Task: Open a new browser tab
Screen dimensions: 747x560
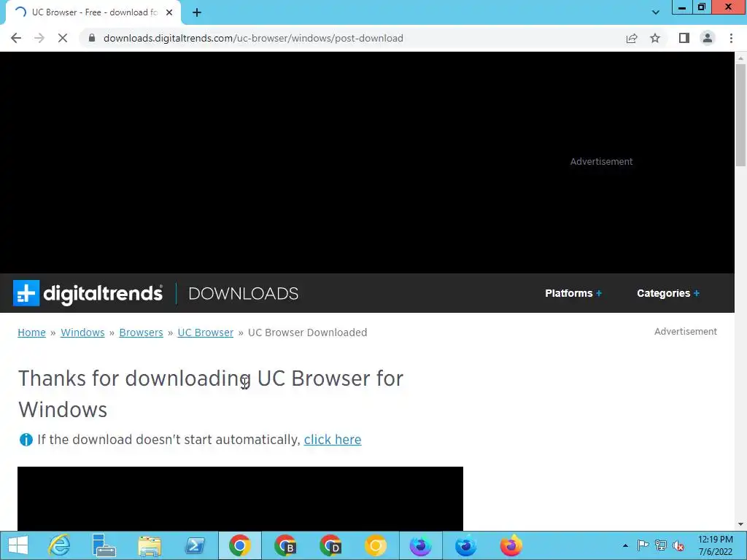Action: click(197, 13)
